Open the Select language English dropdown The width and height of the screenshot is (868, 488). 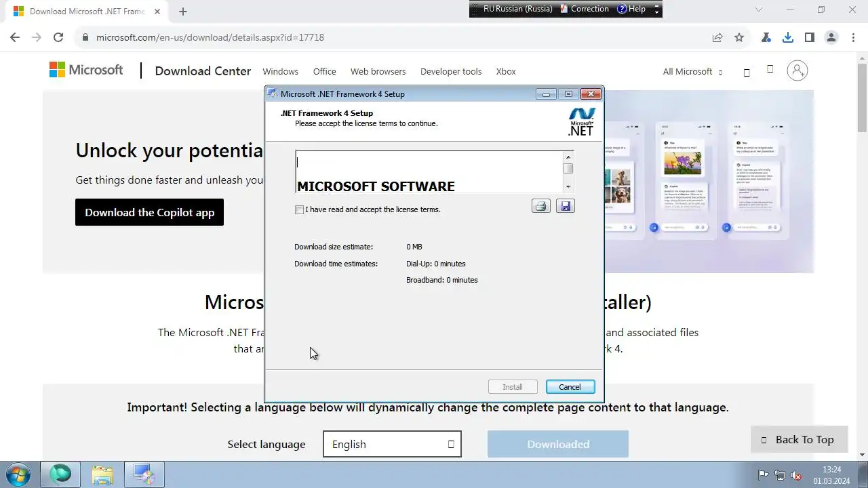click(392, 444)
